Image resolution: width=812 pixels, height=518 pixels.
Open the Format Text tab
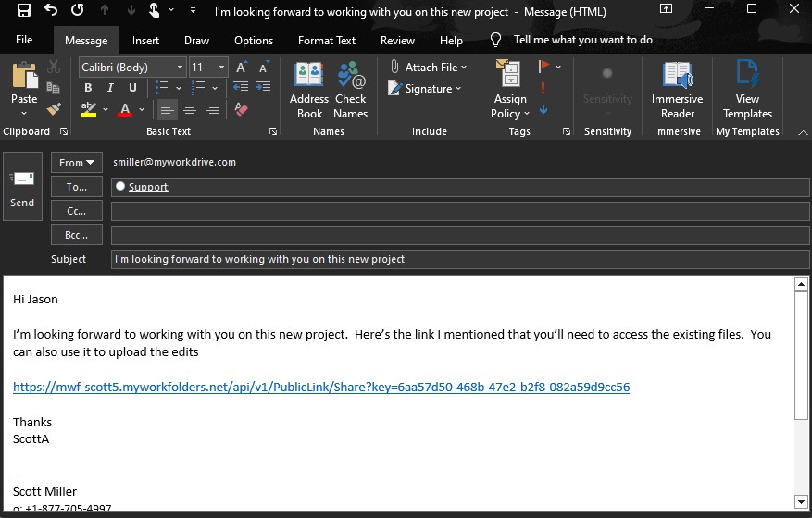click(x=326, y=41)
